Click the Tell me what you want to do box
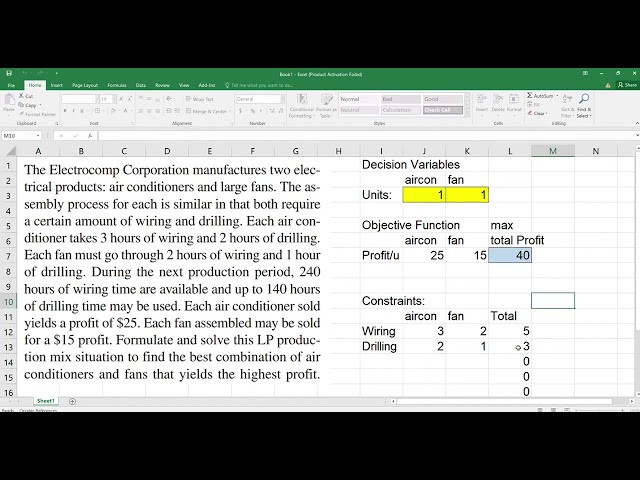The width and height of the screenshot is (640, 480). point(260,85)
